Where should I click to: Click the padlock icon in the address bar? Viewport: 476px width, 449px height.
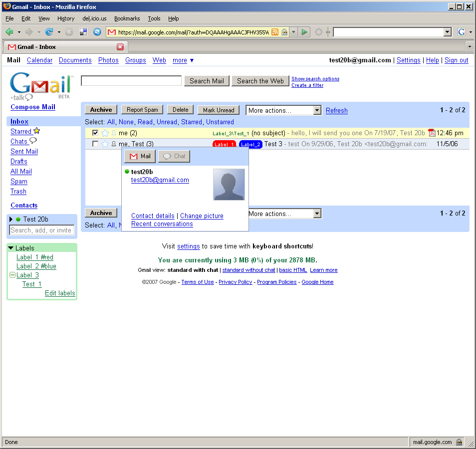point(284,32)
